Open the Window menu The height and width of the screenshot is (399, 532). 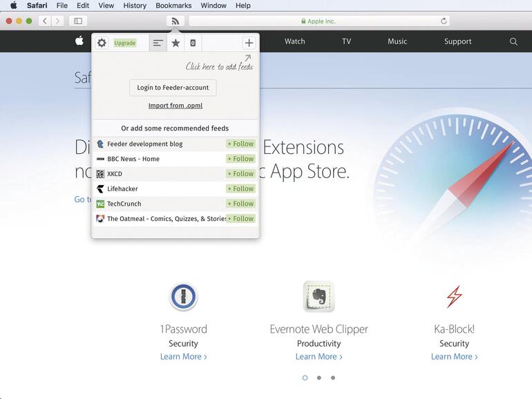click(213, 6)
